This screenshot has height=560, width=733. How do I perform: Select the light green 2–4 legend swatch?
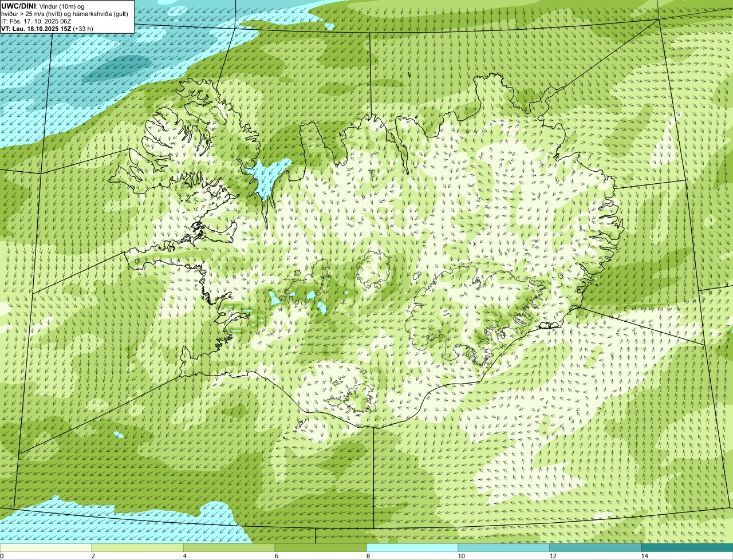click(x=137, y=547)
